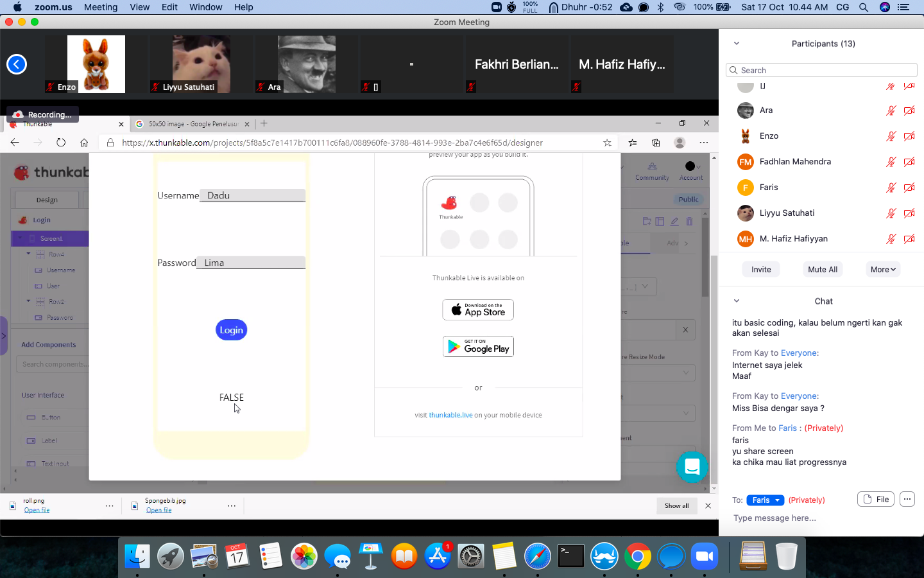924x578 pixels.
Task: Switch to the 50x50 image Google tab
Action: (193, 124)
